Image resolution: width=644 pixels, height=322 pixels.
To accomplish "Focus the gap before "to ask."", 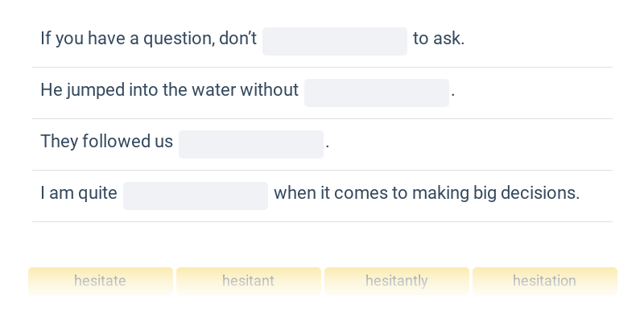I will (335, 42).
